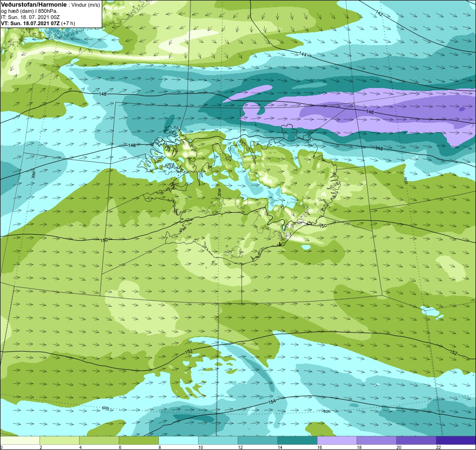The image size is (476, 450).
Task: Pick the palest legend swatch for 0–2 m/s
Action: [x=20, y=440]
